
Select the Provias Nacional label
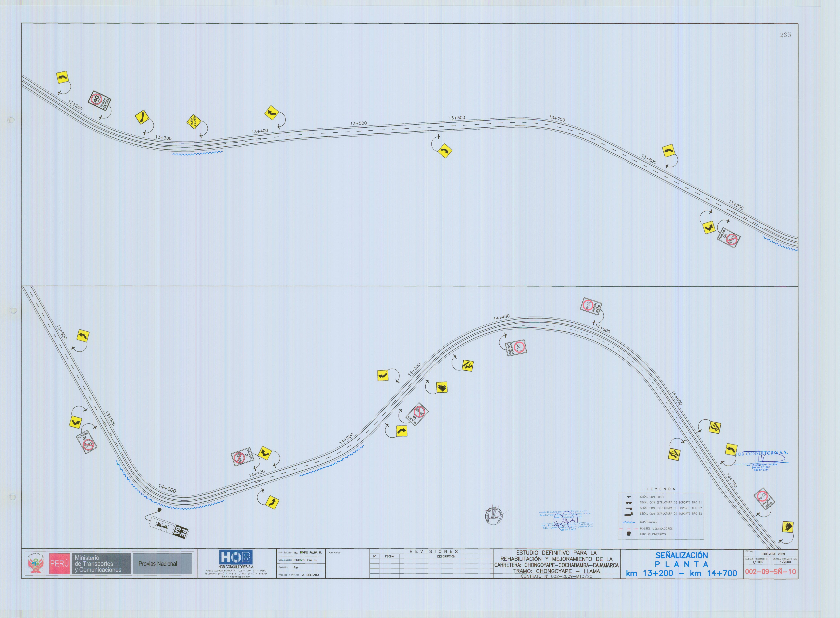point(157,564)
